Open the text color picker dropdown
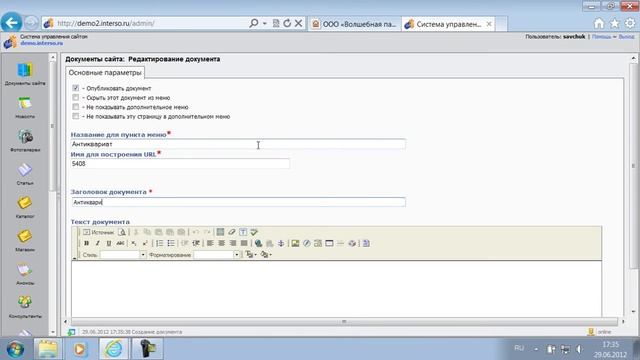 tap(251, 255)
